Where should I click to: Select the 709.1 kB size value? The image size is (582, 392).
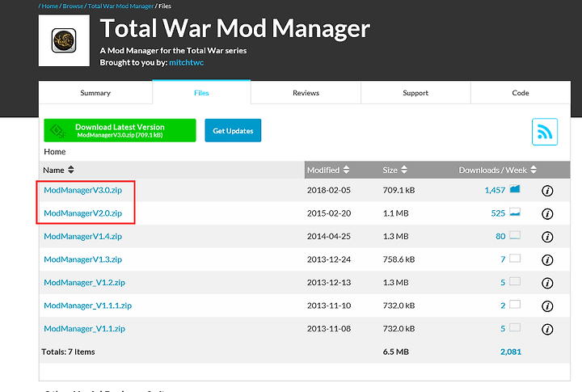click(399, 191)
